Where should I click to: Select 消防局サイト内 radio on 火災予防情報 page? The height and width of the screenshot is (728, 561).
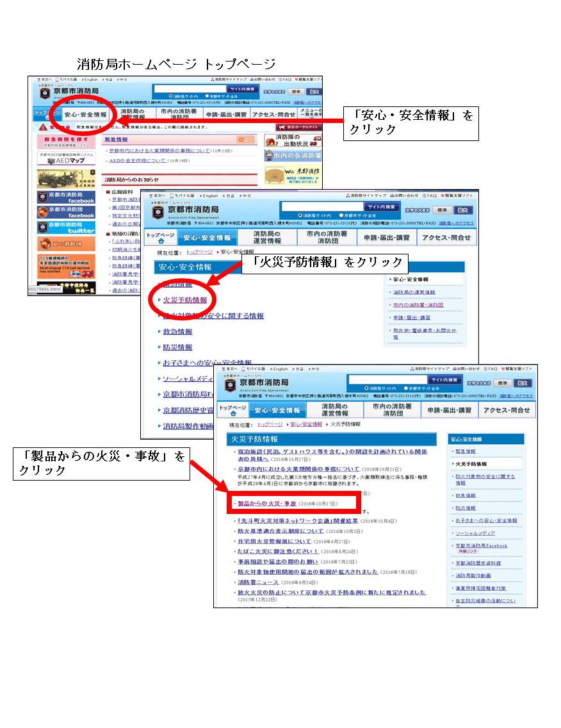coord(366,388)
